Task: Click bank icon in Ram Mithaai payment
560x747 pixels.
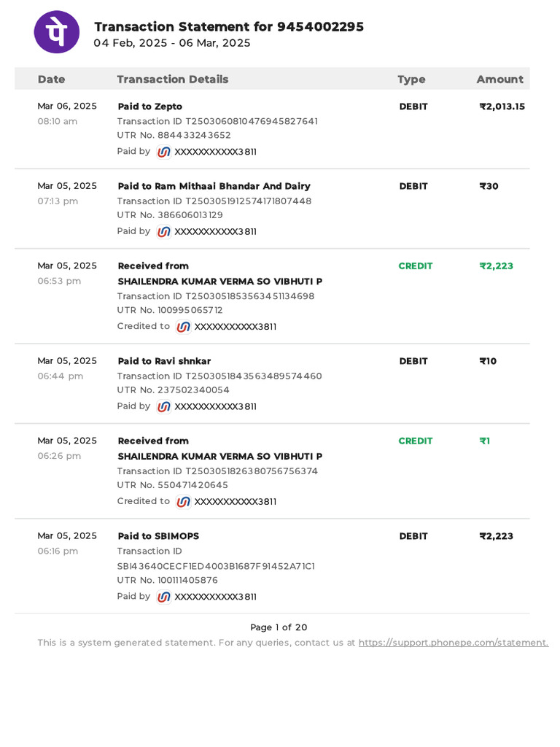Action: click(164, 232)
